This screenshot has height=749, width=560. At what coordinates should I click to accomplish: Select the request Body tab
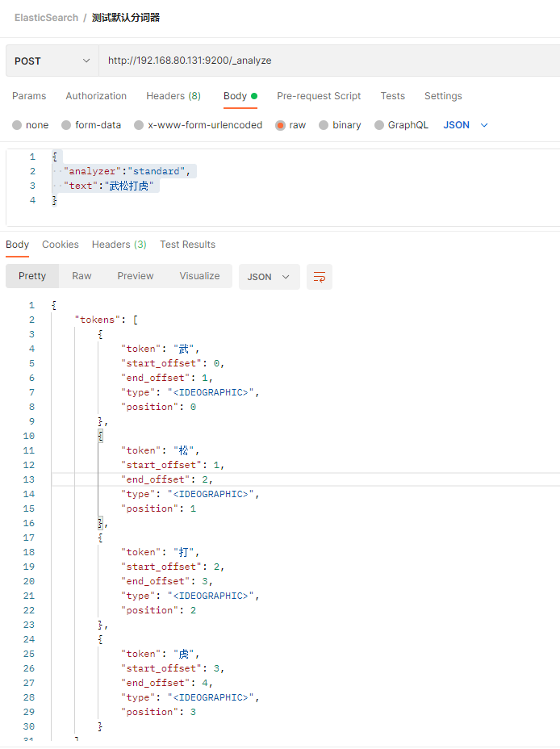click(240, 96)
